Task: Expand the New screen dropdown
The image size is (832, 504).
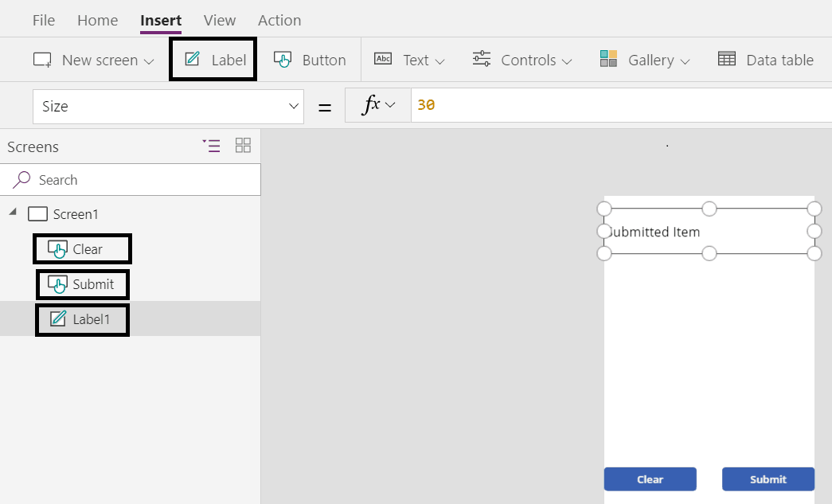Action: 149,59
